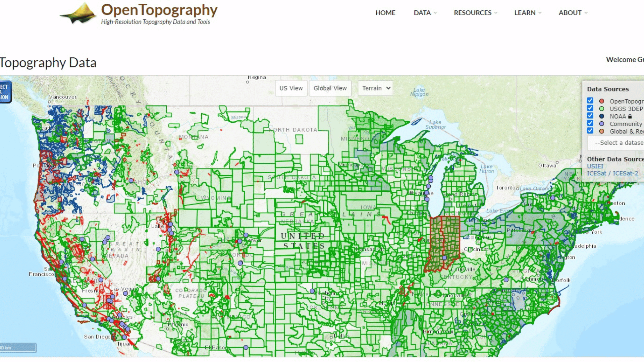Screen dimensions: 644x362
Task: Select the purple marker in Idaho
Action: point(131,180)
